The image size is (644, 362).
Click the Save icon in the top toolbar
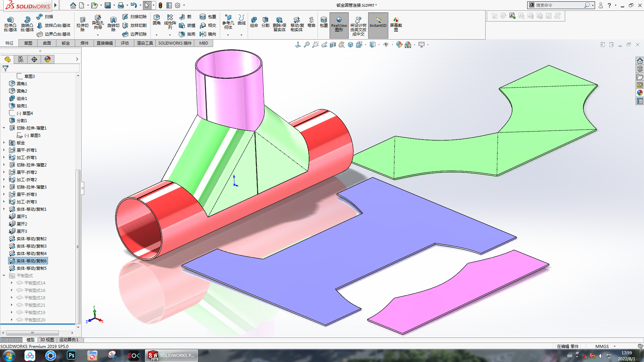coord(107,5)
